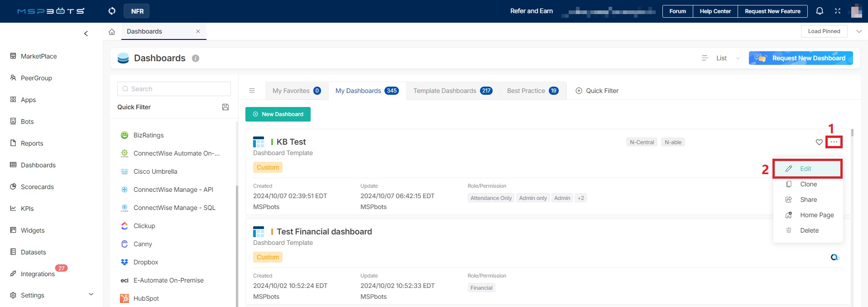Create a New Dashboard
The width and height of the screenshot is (868, 307).
278,114
